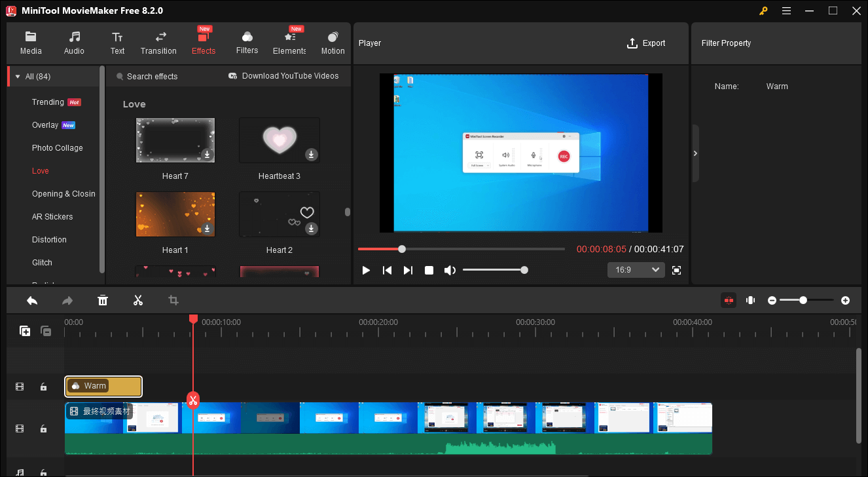Collapse the All (84) category
The image size is (868, 477).
point(18,77)
